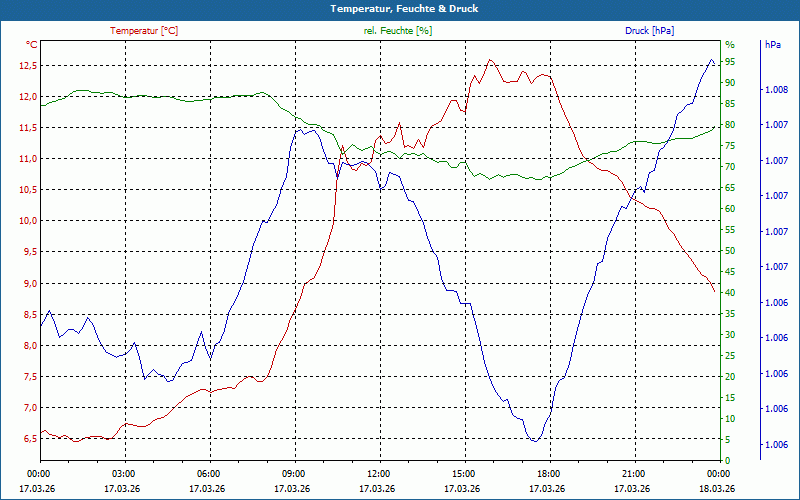
Task: Click the 20 tick on the humidity axis
Action: (x=730, y=377)
